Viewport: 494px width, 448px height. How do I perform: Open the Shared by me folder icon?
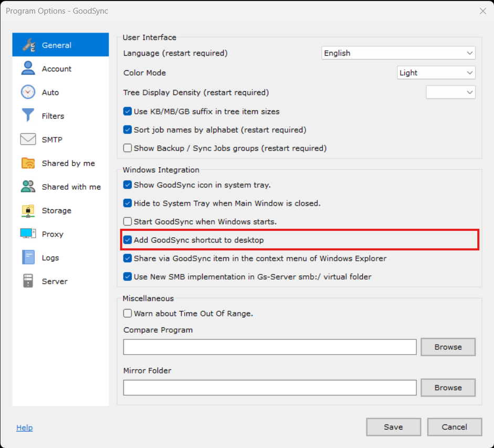point(28,163)
